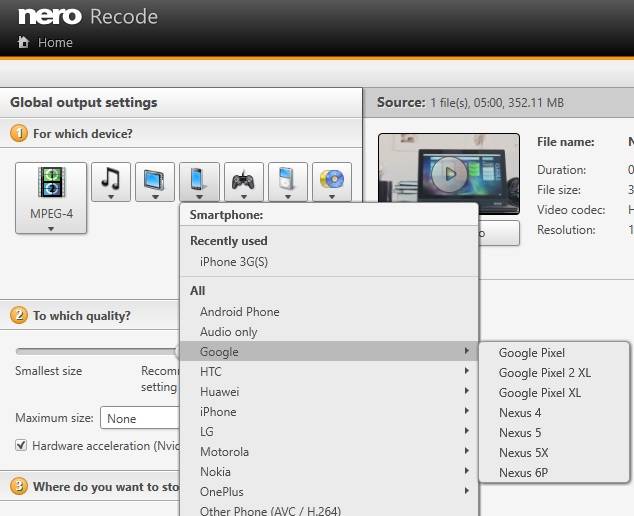This screenshot has height=516, width=634.
Task: Expand the Motorola submenu
Action: [x=329, y=452]
